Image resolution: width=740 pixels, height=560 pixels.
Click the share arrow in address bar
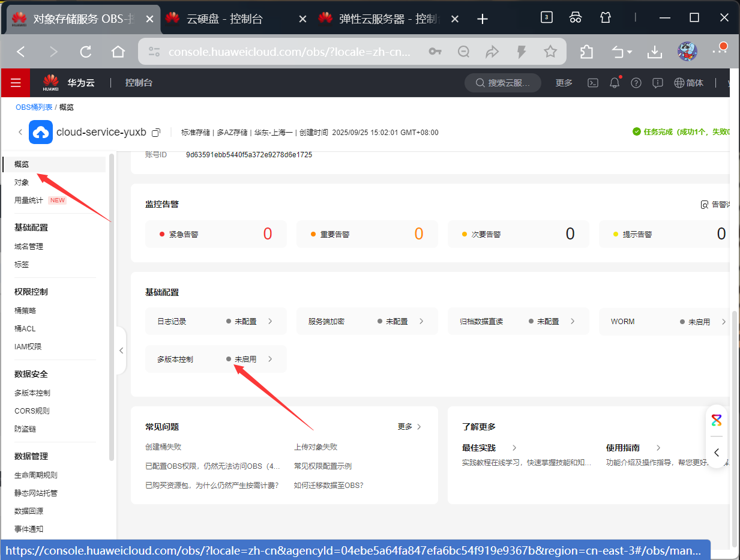tap(492, 52)
